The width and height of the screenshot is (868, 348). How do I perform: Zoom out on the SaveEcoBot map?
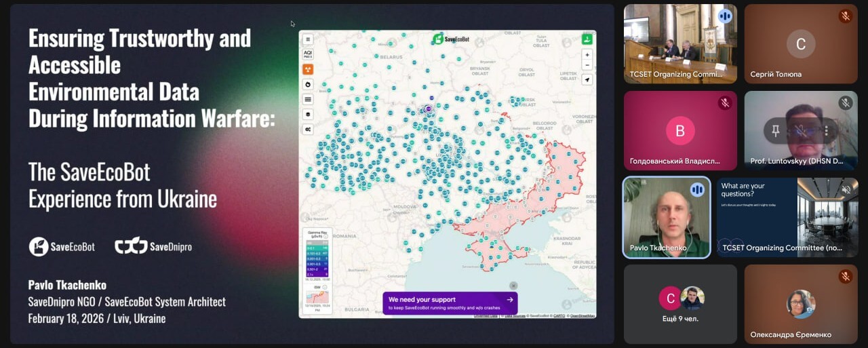pyautogui.click(x=587, y=65)
